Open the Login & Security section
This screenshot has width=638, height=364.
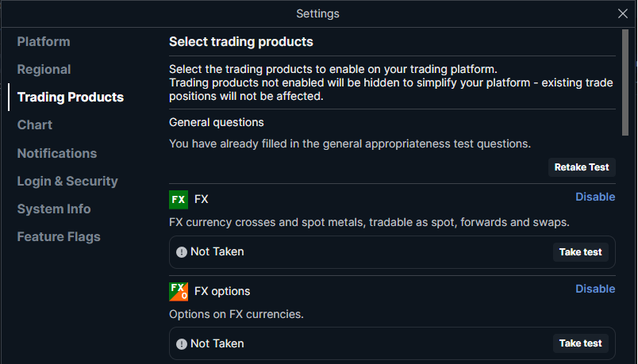tap(67, 181)
